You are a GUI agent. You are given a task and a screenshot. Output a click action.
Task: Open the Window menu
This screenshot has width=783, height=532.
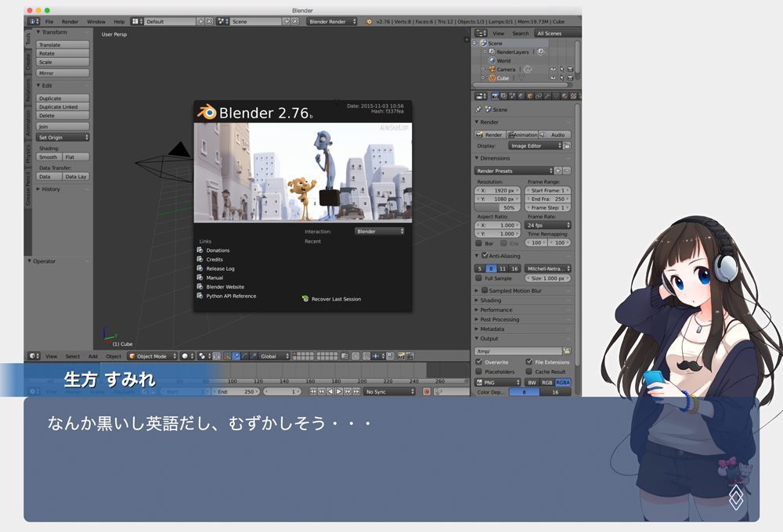(96, 21)
